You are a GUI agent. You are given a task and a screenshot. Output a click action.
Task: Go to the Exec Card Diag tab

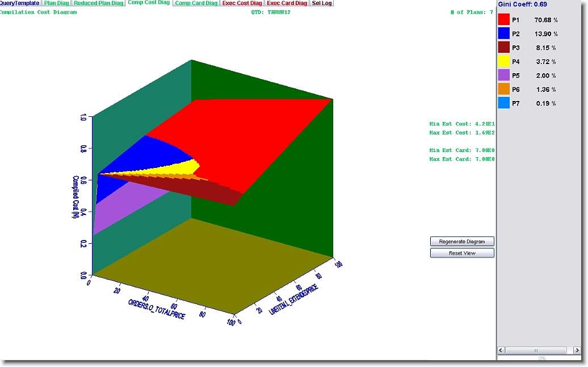(287, 3)
